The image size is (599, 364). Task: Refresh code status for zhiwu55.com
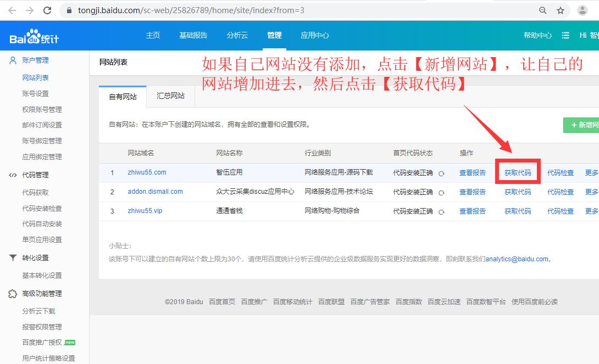[x=441, y=173]
